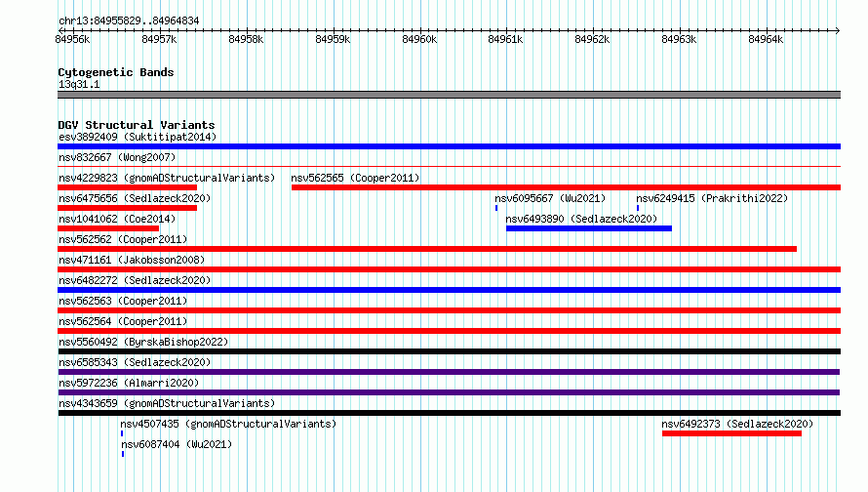
Task: Select the black nsv4343659 variant bar
Action: tap(449, 413)
